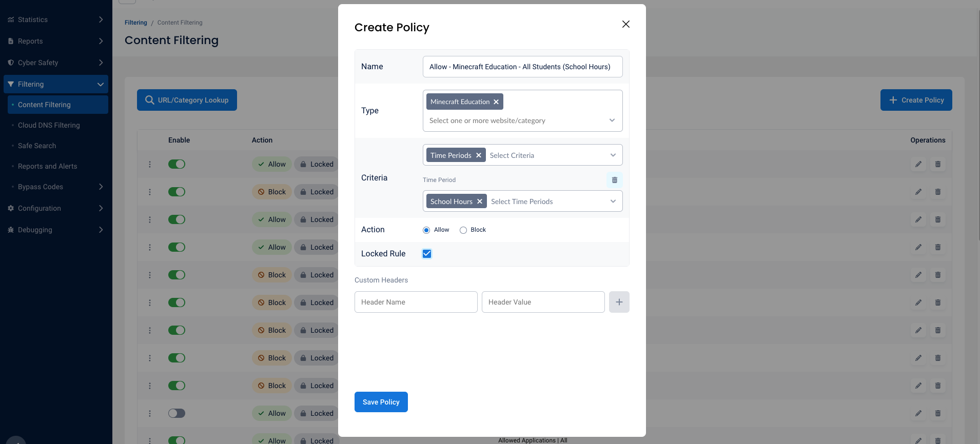Toggle enable switch on second policy row
Screen dimensions: 980x444
(177, 192)
